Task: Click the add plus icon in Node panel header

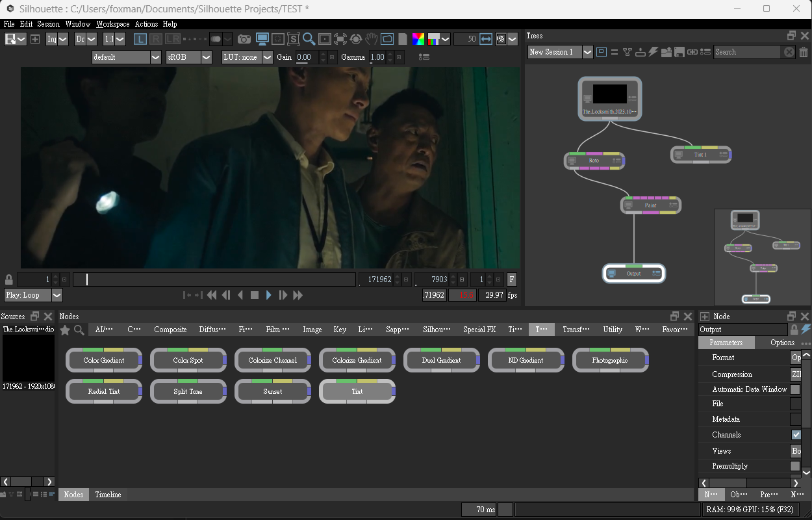Action: [x=705, y=317]
